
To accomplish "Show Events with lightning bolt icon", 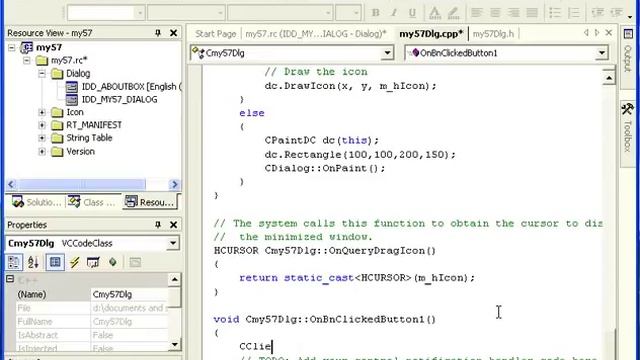I will coord(74,262).
